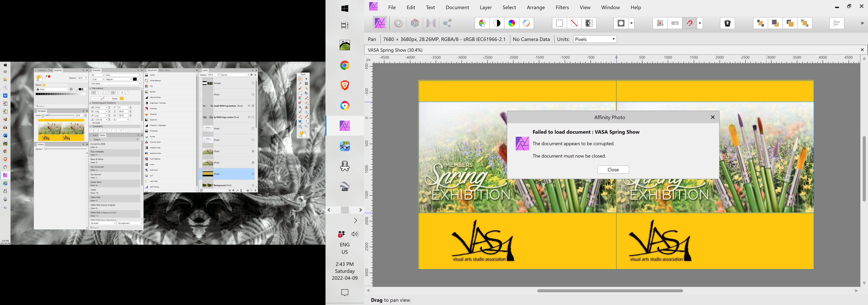Toggle visibility of lg VASA logo centre layer
This screenshot has width=868, height=305.
[253, 117]
